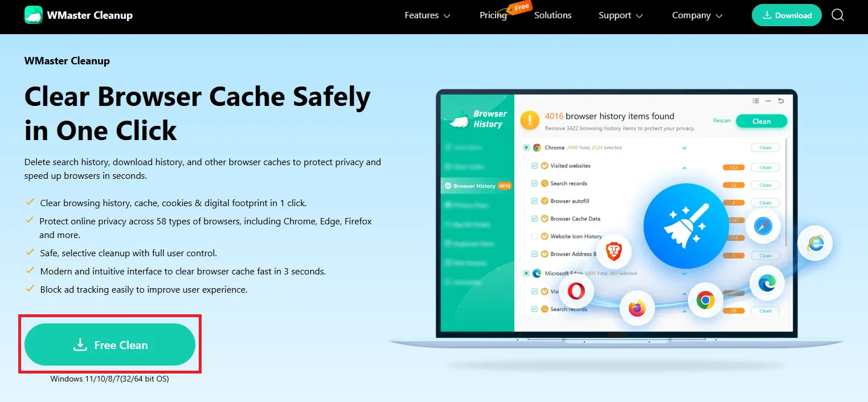Open the Solutions page

click(x=552, y=15)
